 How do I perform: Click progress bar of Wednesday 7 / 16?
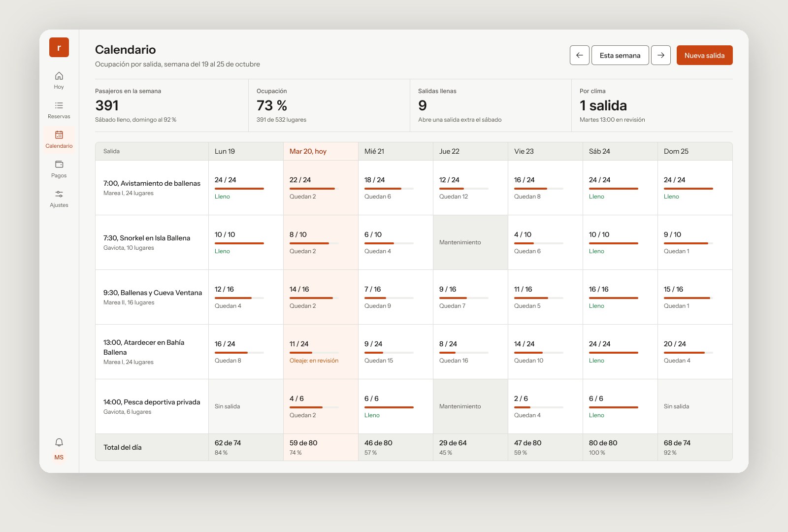389,298
